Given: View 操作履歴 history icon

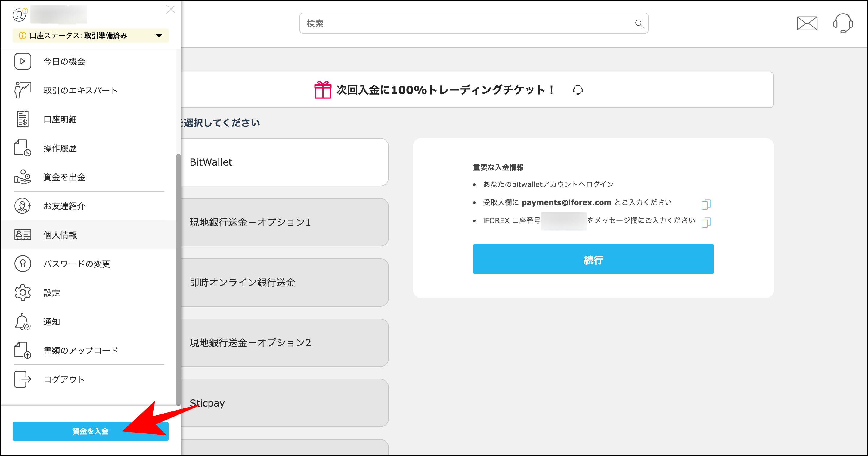Looking at the screenshot, I should (22, 148).
